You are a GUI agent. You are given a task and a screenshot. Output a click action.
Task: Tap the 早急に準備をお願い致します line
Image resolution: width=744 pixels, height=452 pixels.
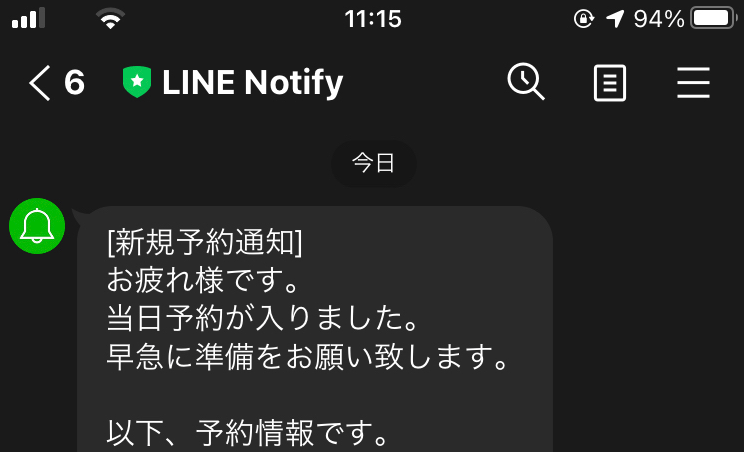(x=307, y=356)
